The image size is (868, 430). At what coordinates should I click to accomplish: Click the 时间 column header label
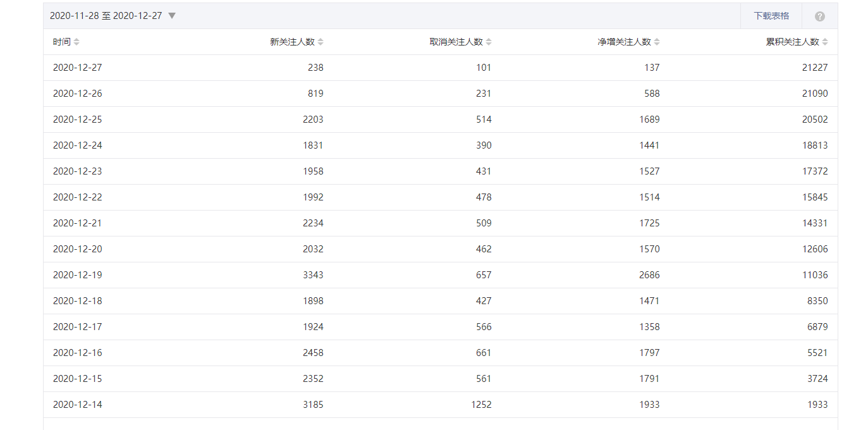pyautogui.click(x=61, y=42)
